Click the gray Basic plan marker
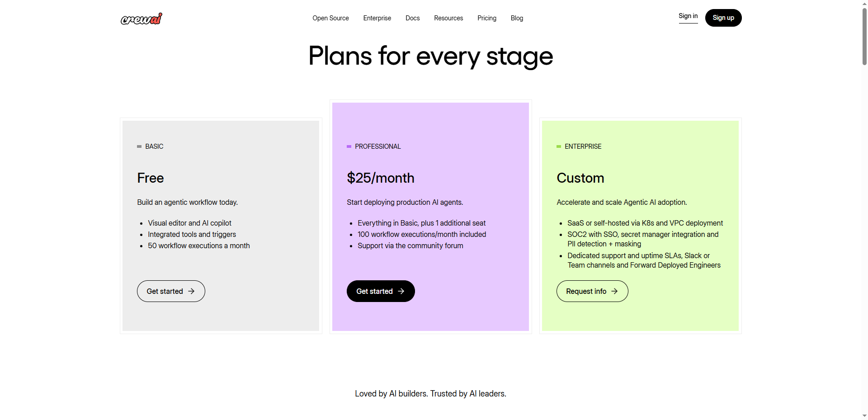The image size is (868, 420). coord(139,146)
